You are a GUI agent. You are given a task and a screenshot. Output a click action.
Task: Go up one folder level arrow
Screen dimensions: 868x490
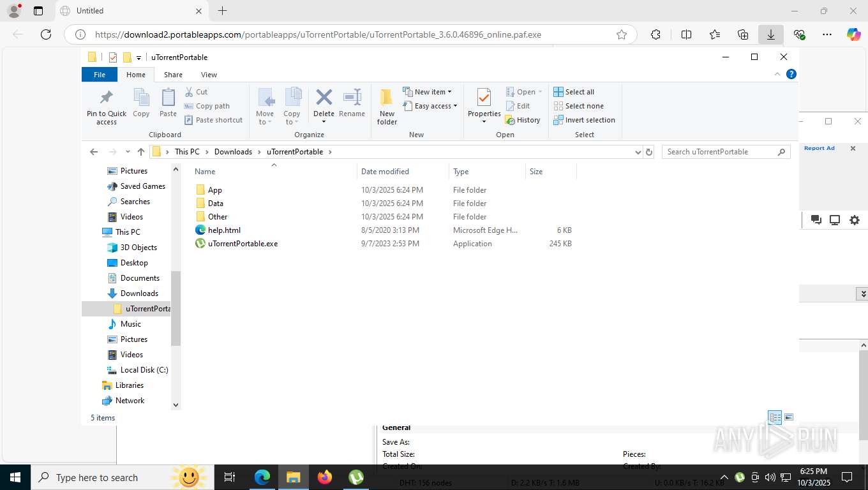pos(141,152)
